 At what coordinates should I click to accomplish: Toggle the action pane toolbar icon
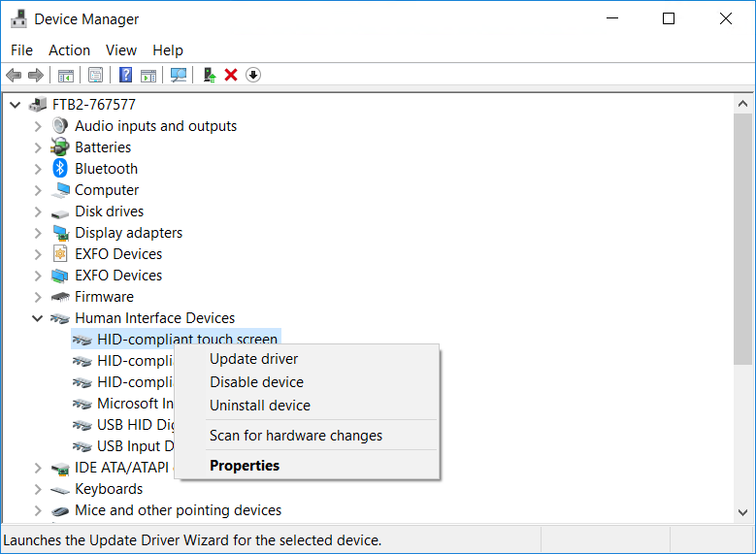point(148,76)
